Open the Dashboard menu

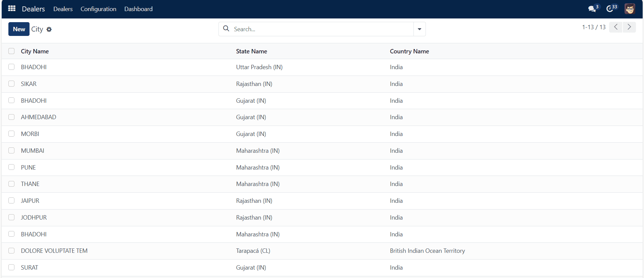point(138,9)
